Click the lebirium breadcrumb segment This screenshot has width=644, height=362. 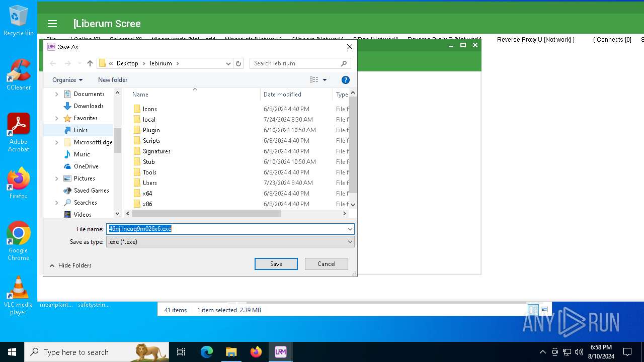pyautogui.click(x=161, y=63)
